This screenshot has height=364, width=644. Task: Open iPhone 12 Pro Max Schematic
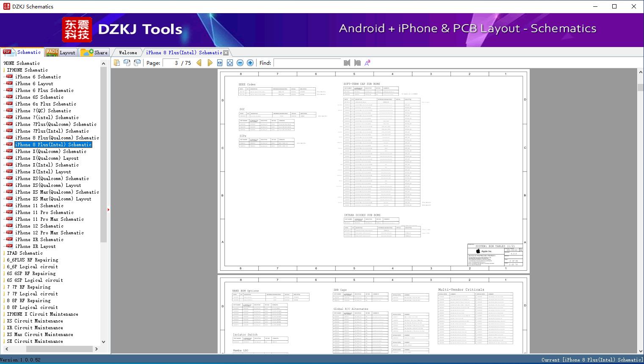50,233
